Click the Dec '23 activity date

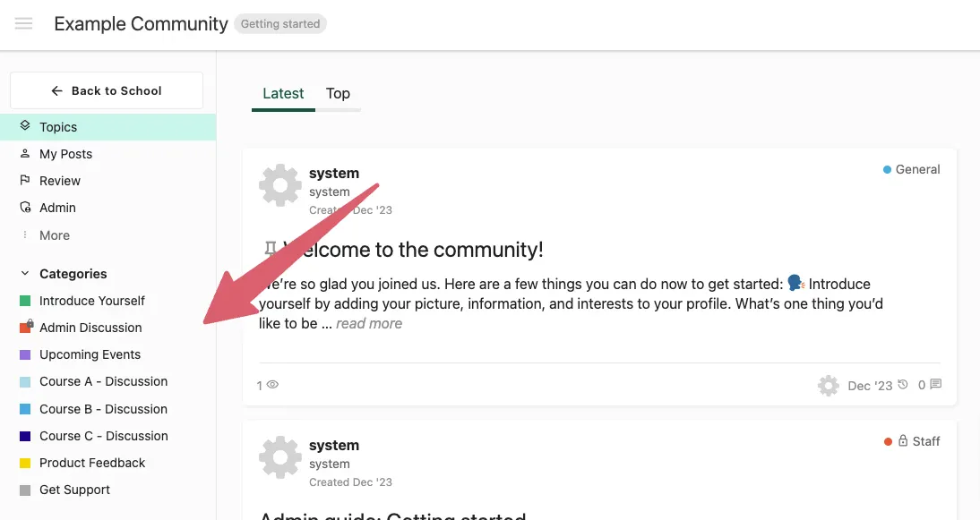pos(870,386)
